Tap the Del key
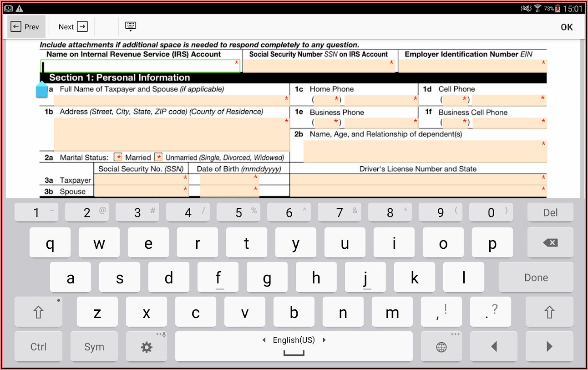 (x=550, y=212)
